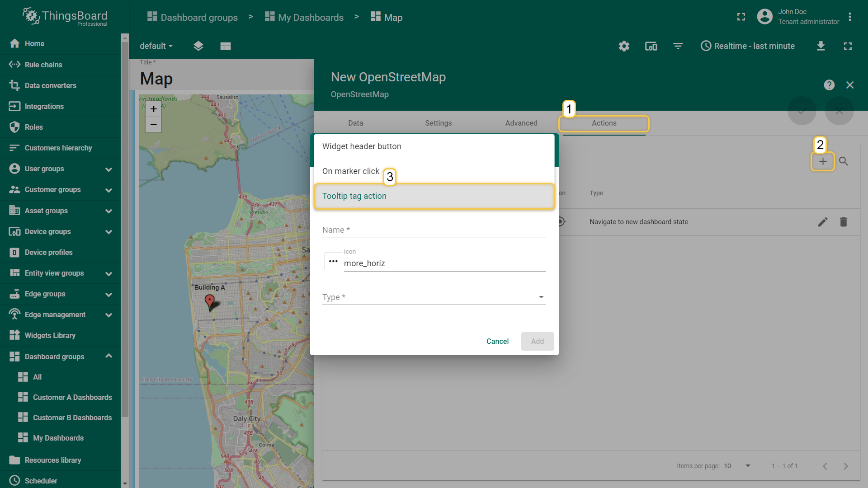Image resolution: width=868 pixels, height=488 pixels.
Task: Open the Type dropdown in dialog
Action: [x=434, y=297]
